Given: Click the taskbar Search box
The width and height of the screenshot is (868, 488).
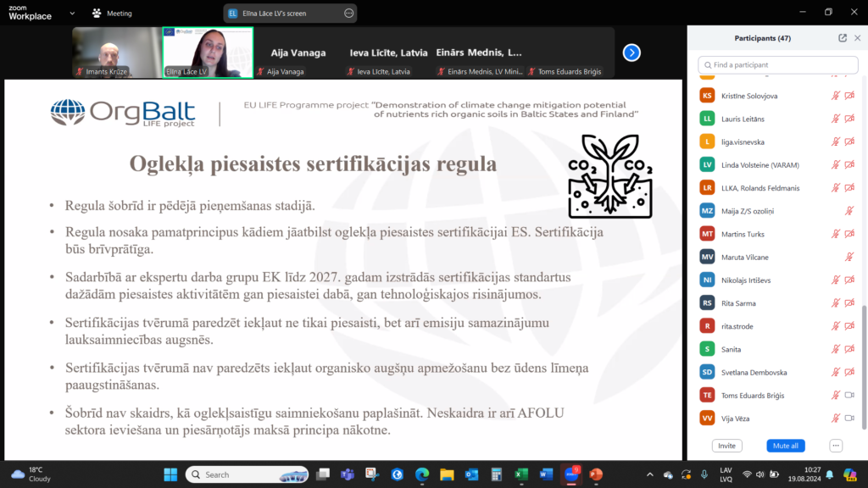Looking at the screenshot, I should (x=247, y=474).
